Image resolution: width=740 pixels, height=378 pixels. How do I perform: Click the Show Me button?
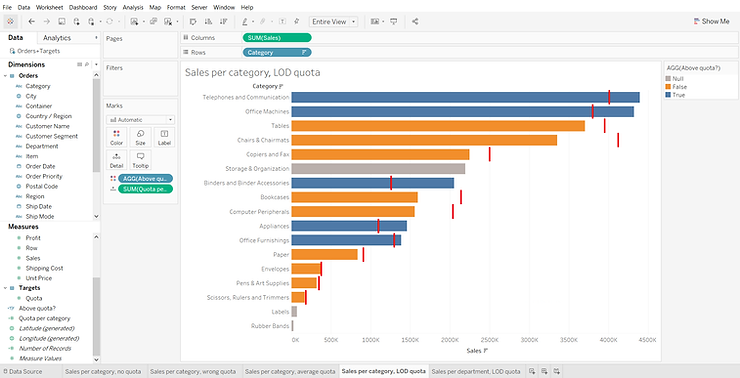pos(711,21)
